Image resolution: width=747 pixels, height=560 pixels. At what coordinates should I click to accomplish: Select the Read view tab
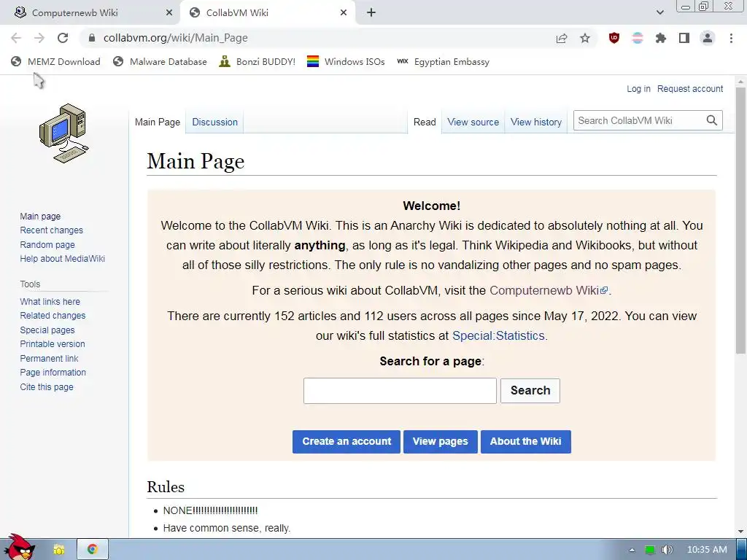click(x=425, y=122)
